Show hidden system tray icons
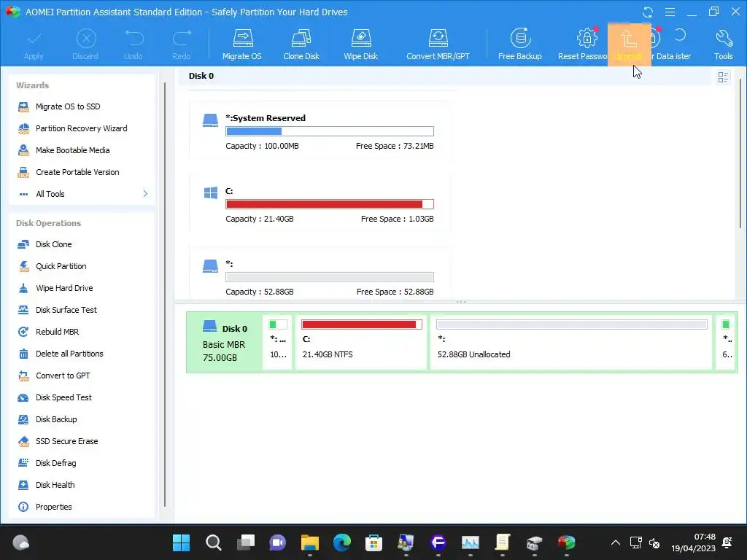This screenshot has width=747, height=560. [x=616, y=542]
